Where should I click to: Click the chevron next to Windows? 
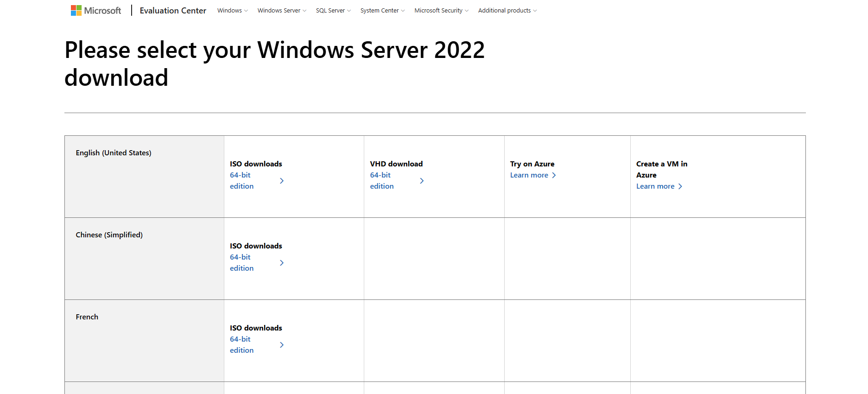point(246,11)
